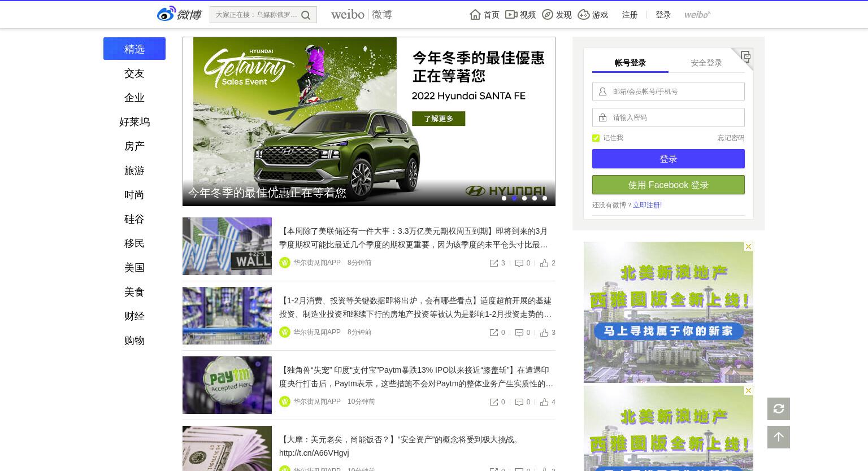The image size is (868, 471).
Task: Open the Paytm balloon thumbnail
Action: [227, 385]
